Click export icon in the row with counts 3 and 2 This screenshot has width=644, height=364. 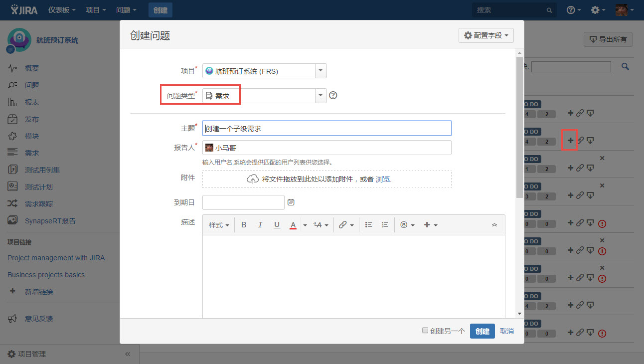point(590,195)
